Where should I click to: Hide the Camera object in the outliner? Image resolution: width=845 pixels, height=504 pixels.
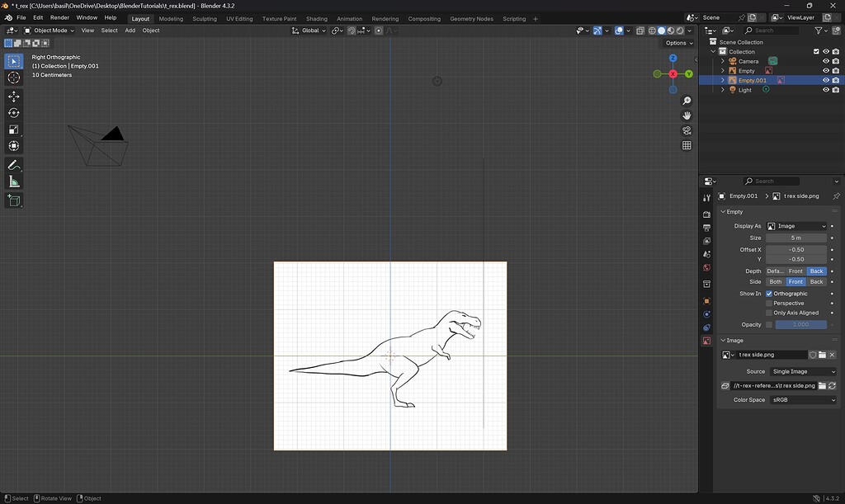pos(826,61)
